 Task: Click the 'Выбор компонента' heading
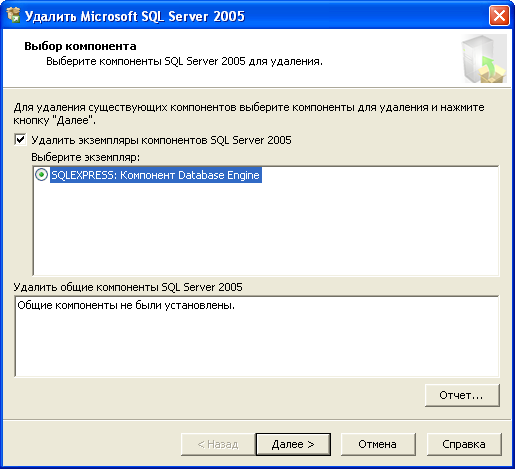80,46
